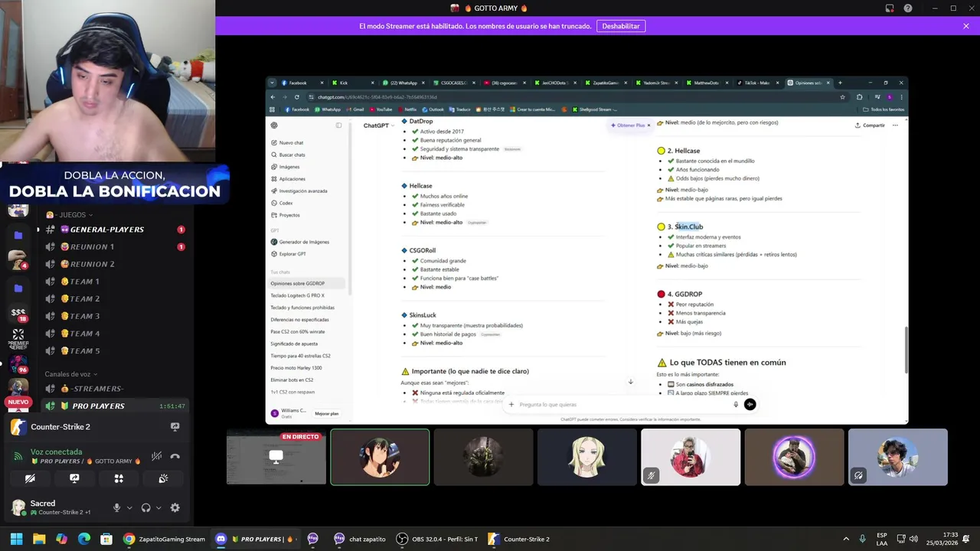Open the Discord inbox icon in title bar
Image resolution: width=980 pixels, height=551 pixels.
pos(890,8)
